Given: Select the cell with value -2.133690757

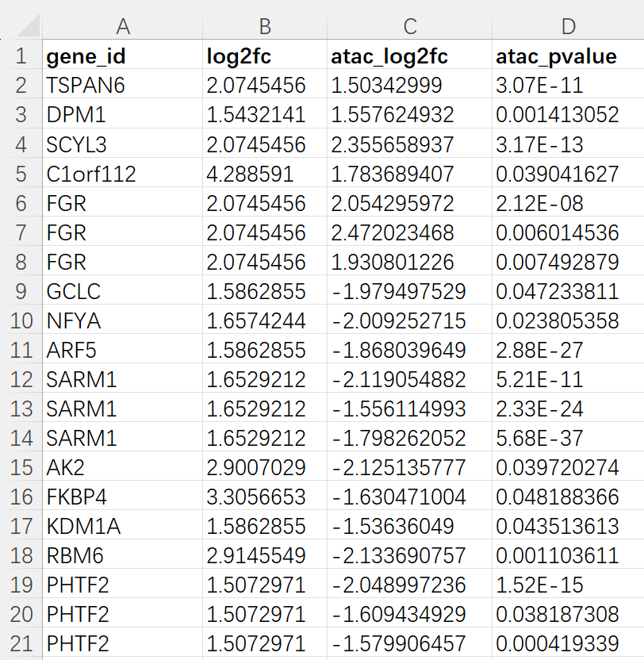Looking at the screenshot, I should [409, 555].
